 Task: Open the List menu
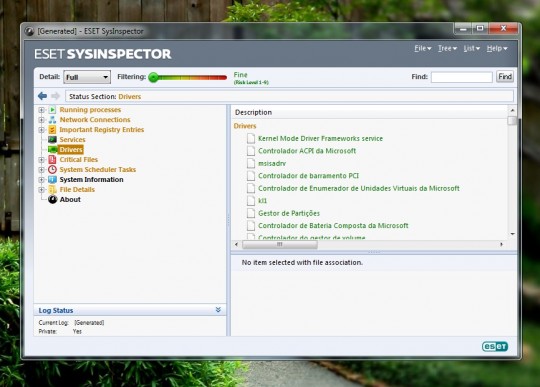471,49
